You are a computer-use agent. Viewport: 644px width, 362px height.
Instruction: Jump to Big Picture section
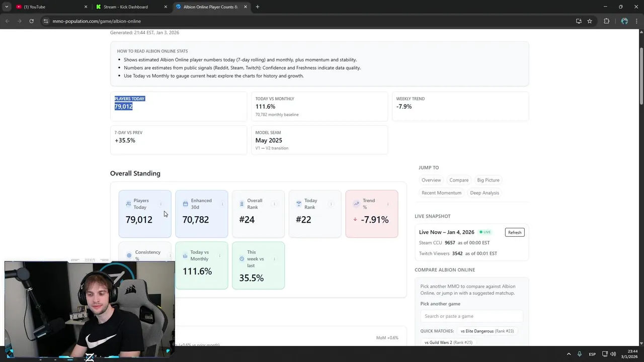489,180
